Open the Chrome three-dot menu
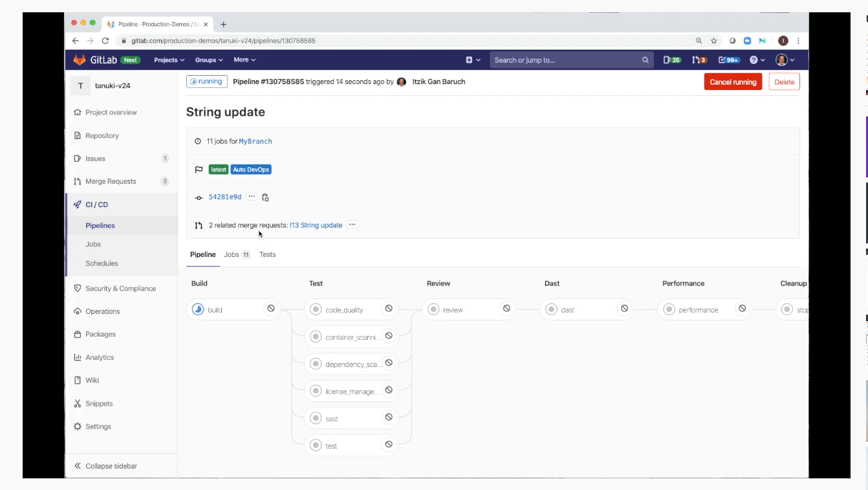 tap(799, 40)
